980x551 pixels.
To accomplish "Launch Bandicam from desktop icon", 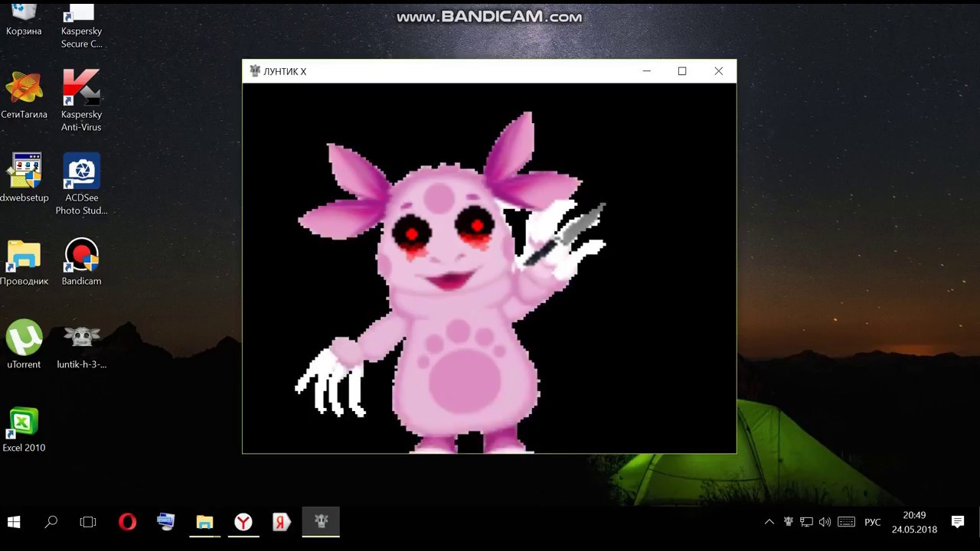I will (x=81, y=262).
